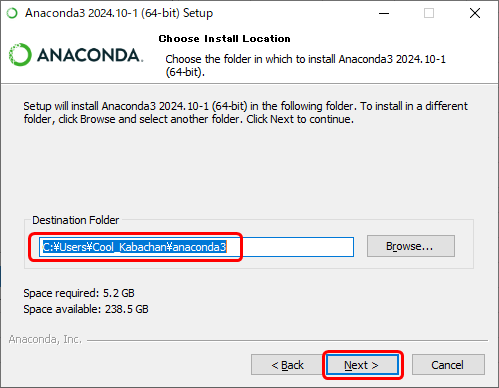Click the Space required: 5.2 GB text
The width and height of the screenshot is (499, 388).
tap(79, 293)
